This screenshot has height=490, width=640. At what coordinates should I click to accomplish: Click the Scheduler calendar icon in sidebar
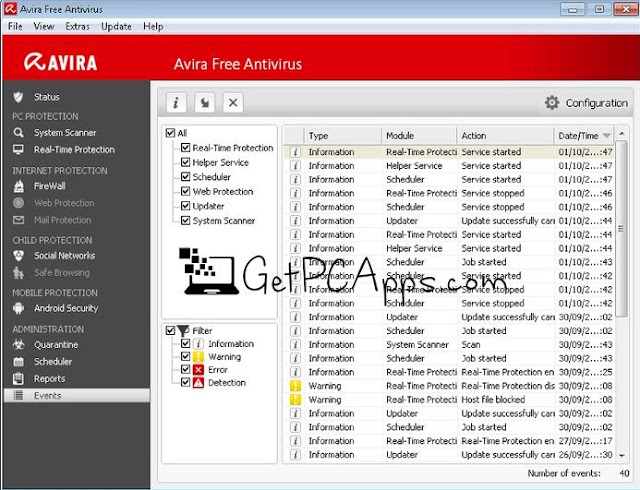point(18,361)
